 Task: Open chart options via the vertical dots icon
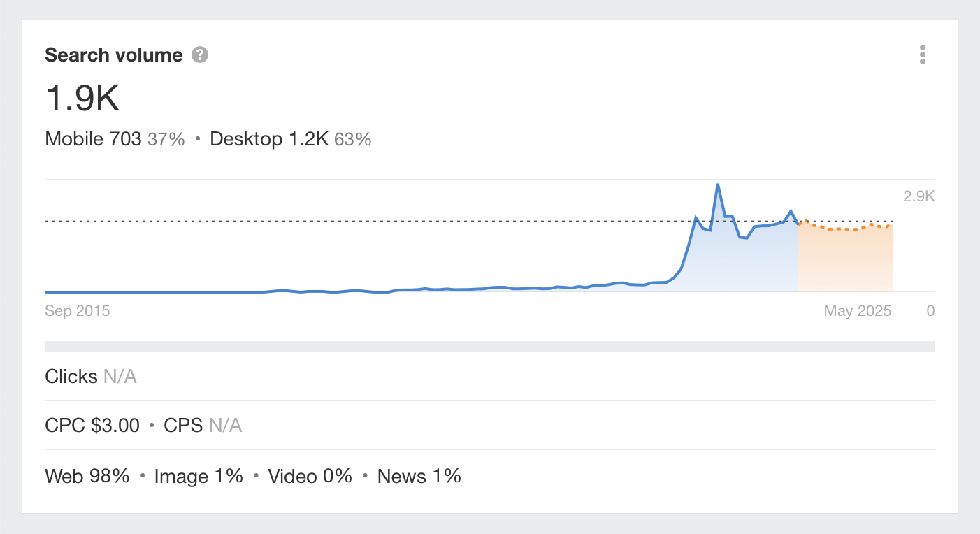coord(922,55)
